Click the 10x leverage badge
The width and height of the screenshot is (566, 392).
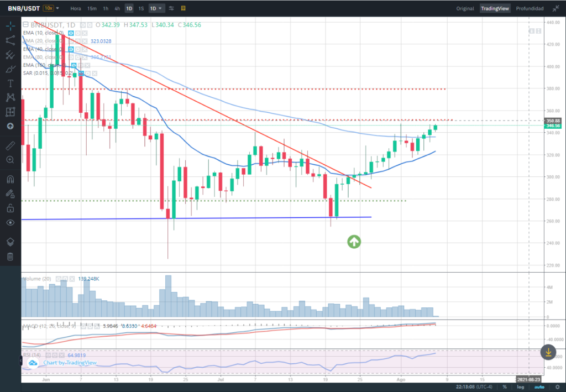pyautogui.click(x=48, y=8)
